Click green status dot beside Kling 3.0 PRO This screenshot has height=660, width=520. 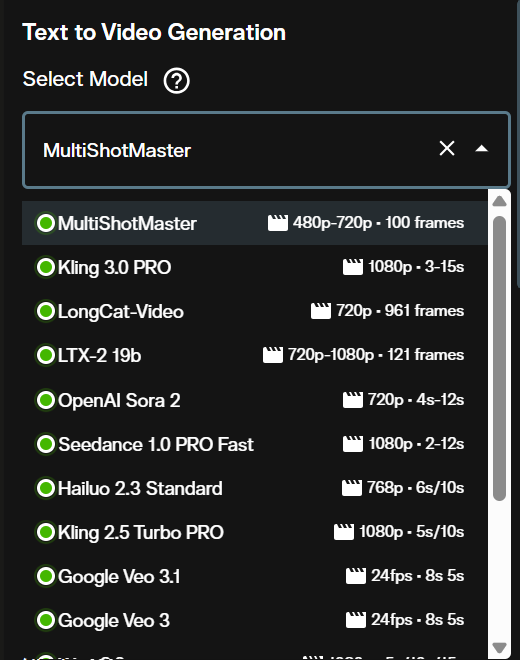[46, 267]
